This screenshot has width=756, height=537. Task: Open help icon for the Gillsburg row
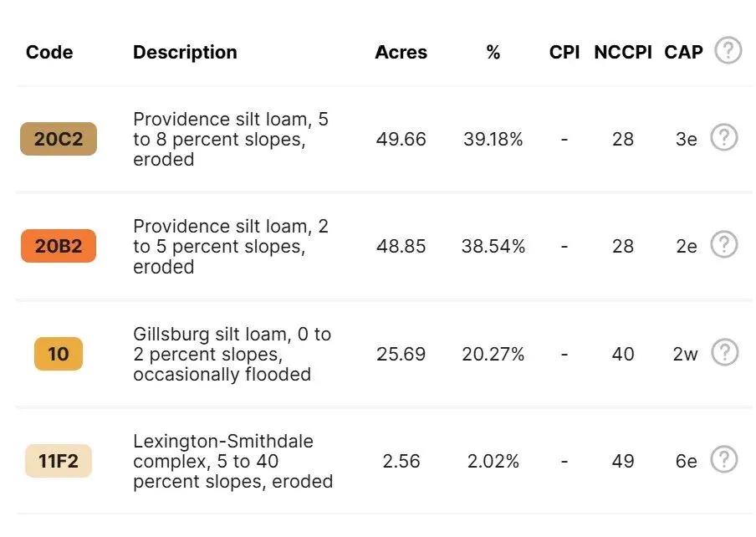click(x=725, y=352)
